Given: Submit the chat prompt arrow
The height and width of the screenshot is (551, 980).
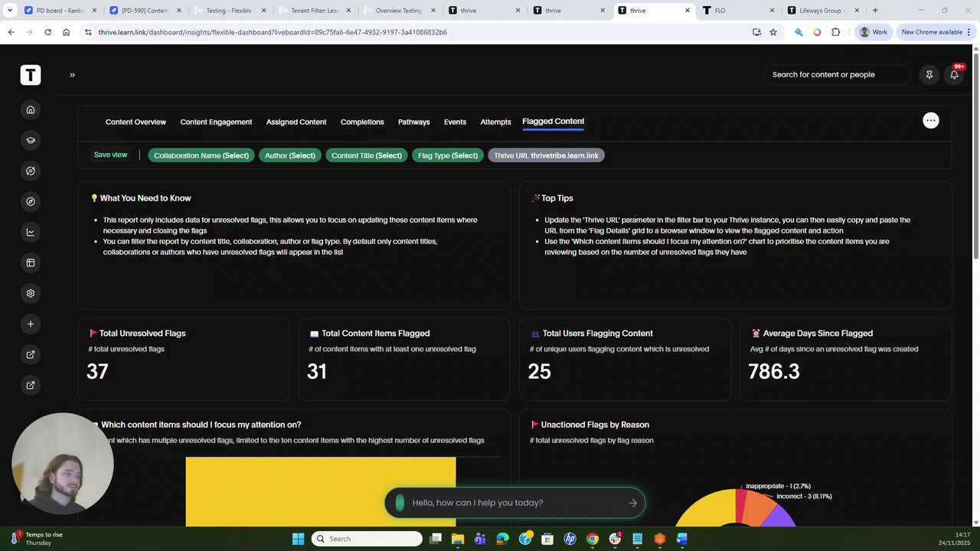Looking at the screenshot, I should coord(632,503).
